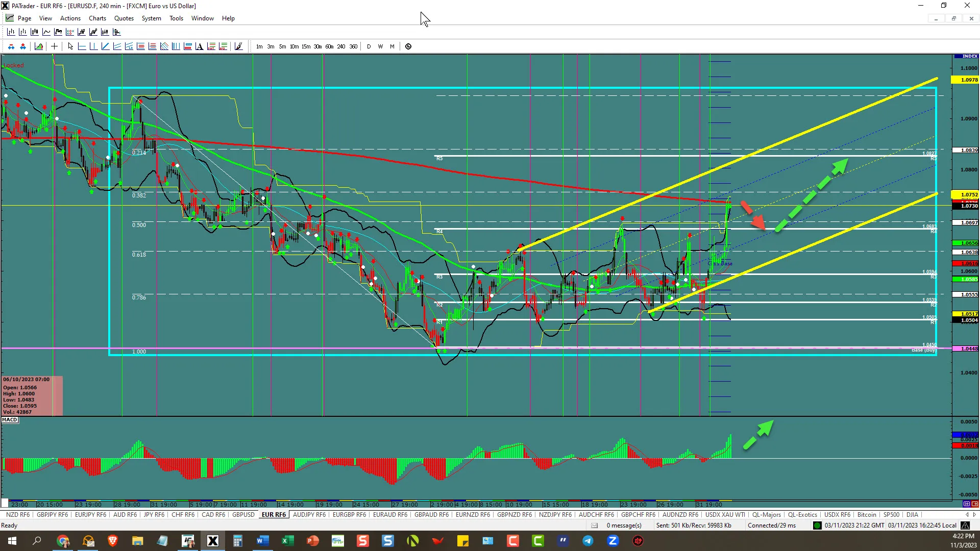Open the View menu
980x551 pixels.
45,18
